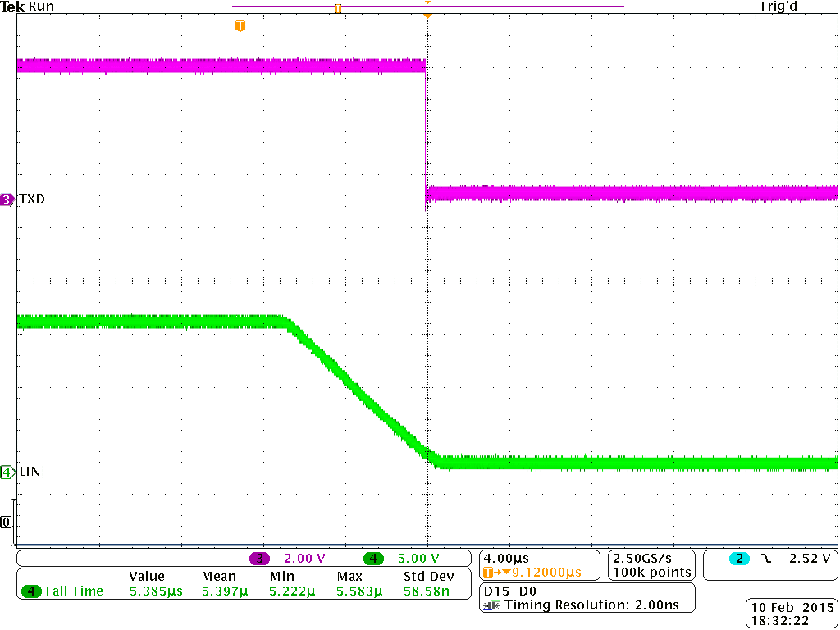Select channel 4 LIN ground reference marker
840x630 pixels.
pyautogui.click(x=7, y=472)
